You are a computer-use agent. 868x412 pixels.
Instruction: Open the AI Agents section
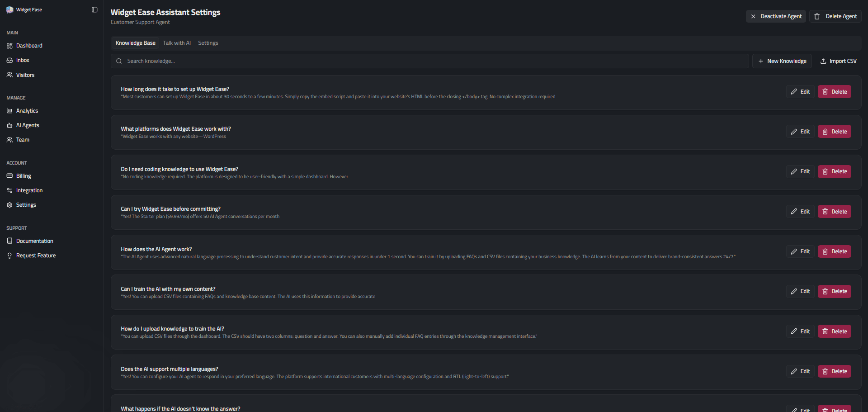click(28, 125)
